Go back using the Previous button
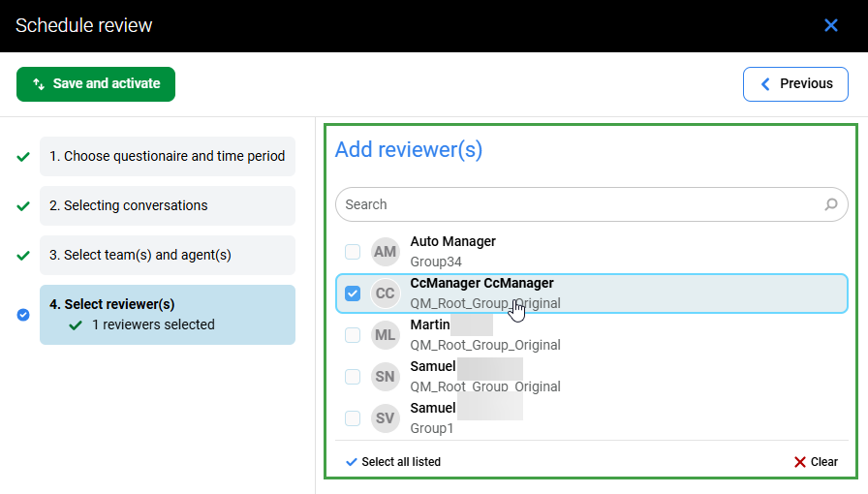 point(795,83)
